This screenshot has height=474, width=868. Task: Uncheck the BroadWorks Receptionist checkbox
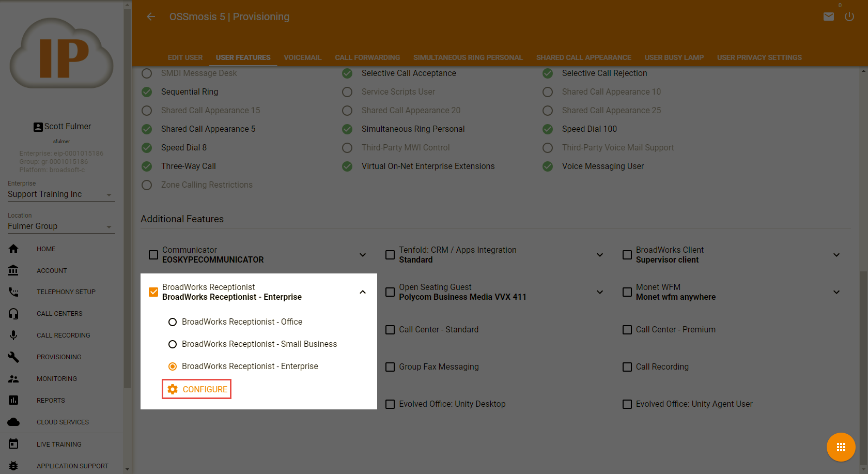pyautogui.click(x=153, y=292)
